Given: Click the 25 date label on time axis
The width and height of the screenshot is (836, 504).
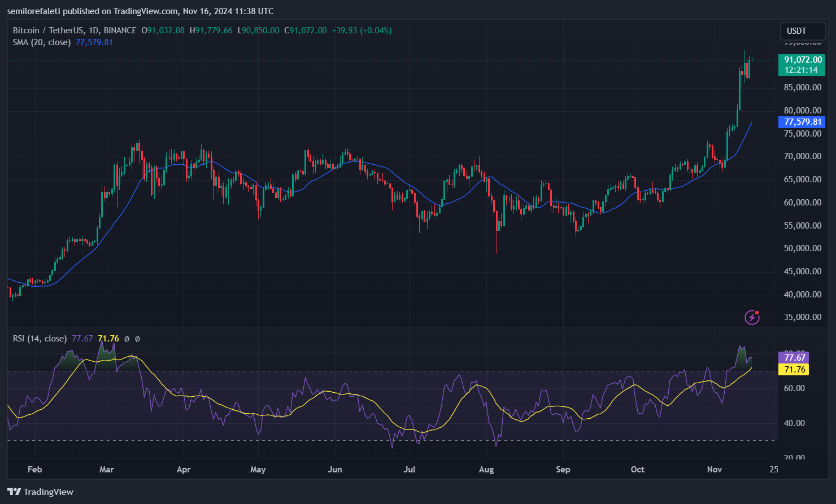Looking at the screenshot, I should (x=774, y=470).
